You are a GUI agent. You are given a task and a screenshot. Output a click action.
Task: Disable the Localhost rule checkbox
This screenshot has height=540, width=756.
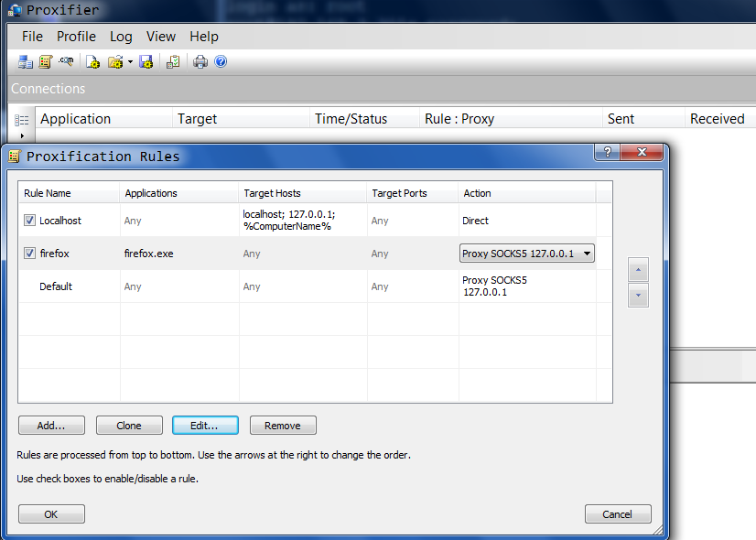tap(29, 221)
